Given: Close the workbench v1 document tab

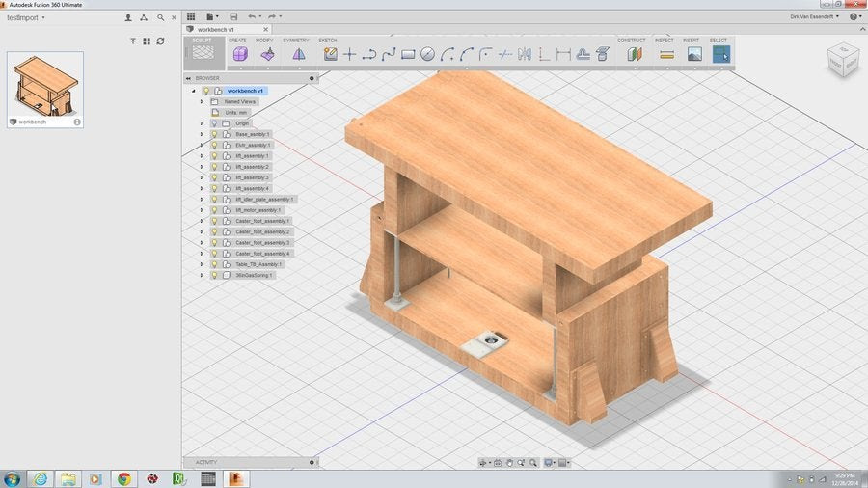Looking at the screenshot, I should click(x=266, y=29).
